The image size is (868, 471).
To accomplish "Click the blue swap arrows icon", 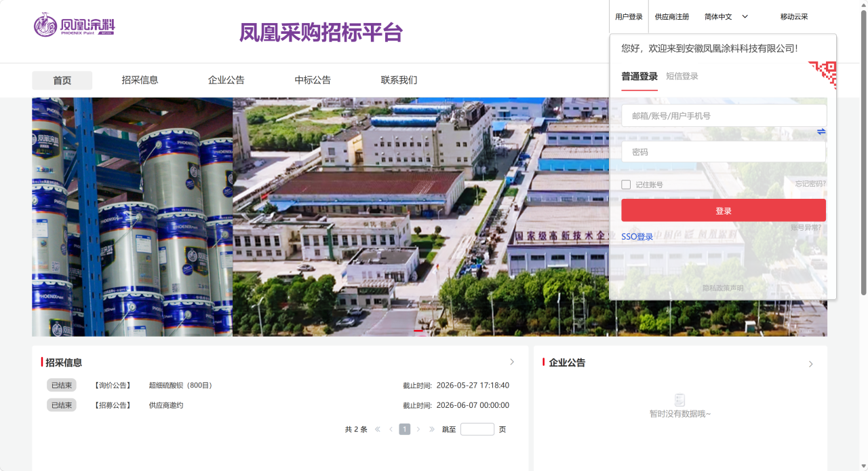I will tap(821, 132).
